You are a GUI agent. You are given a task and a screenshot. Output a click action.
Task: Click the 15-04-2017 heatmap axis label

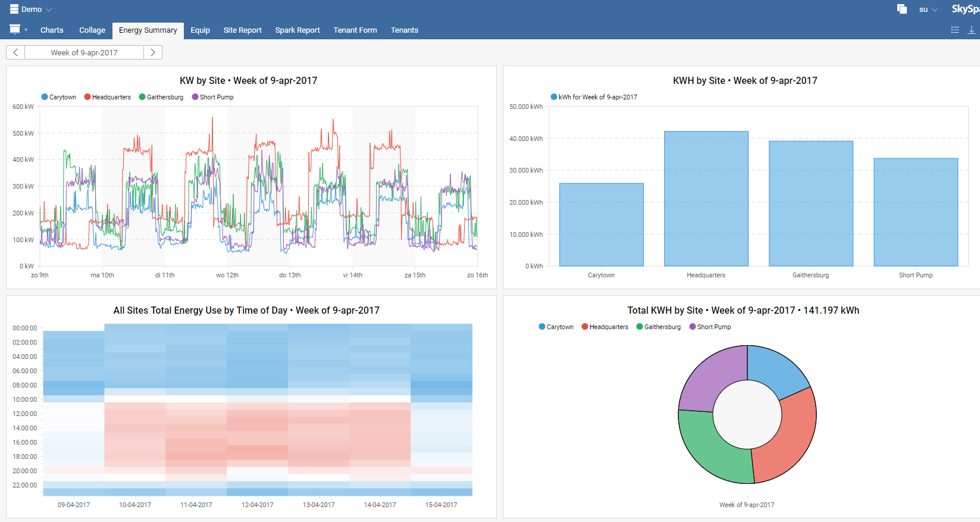pos(442,505)
